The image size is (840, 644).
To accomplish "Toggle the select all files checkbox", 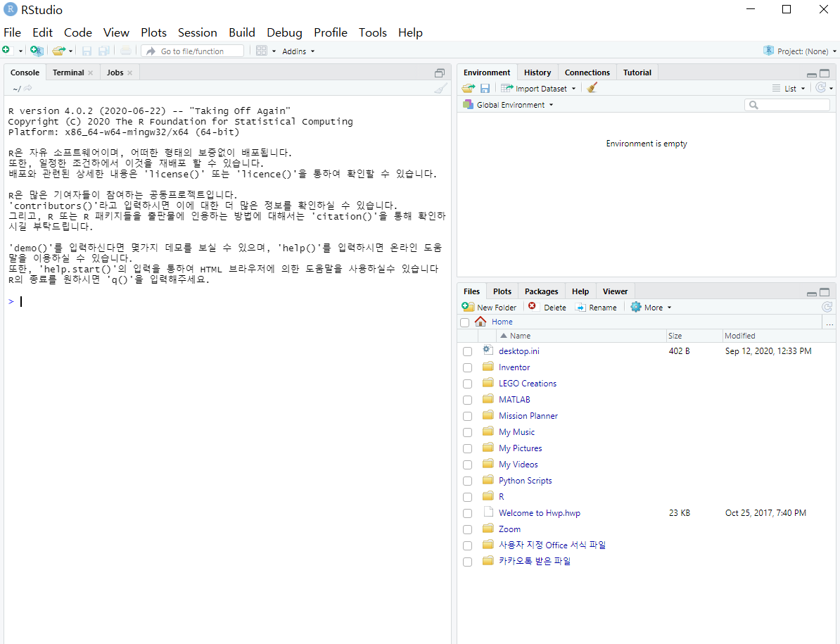I will [464, 322].
